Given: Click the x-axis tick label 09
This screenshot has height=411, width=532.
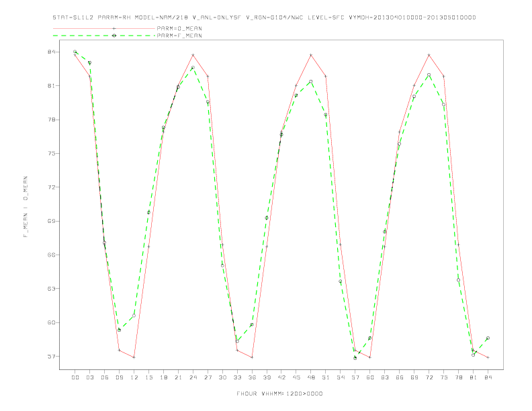Looking at the screenshot, I should [x=119, y=377].
